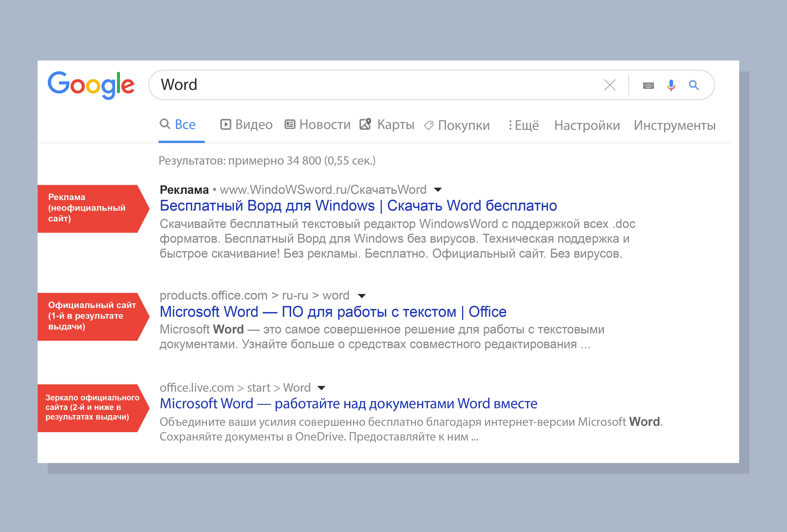Open the 'Бесплатный Ворд для Windows' ad link

358,206
